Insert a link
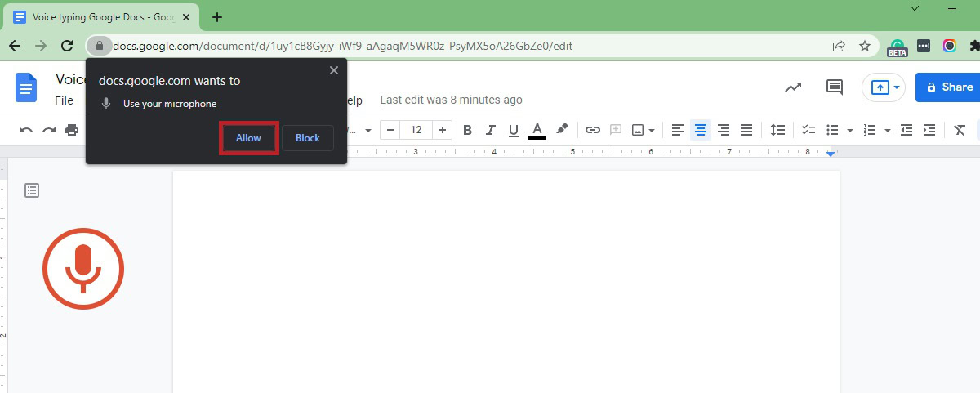Viewport: 980px width, 393px height. tap(593, 130)
